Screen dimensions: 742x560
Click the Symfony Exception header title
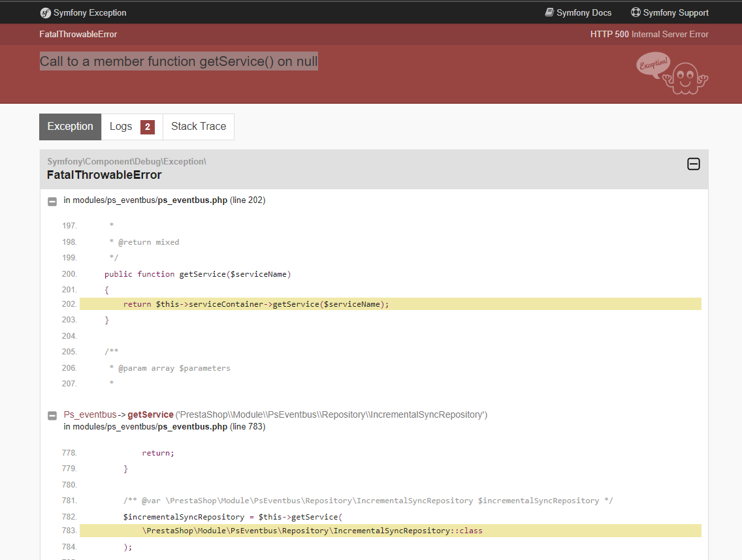tap(84, 13)
